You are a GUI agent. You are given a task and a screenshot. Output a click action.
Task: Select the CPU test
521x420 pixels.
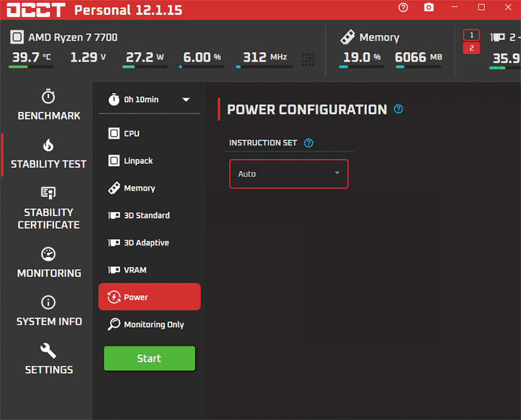tap(150, 134)
